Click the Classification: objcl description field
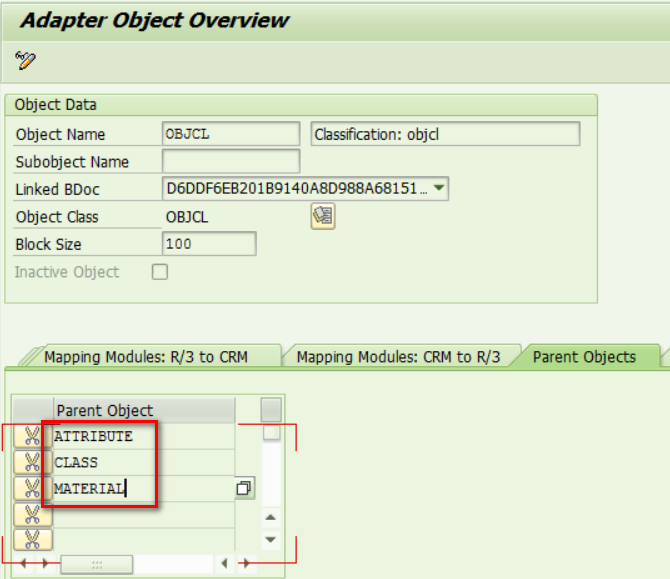Viewport: 670px width, 579px height. [445, 134]
